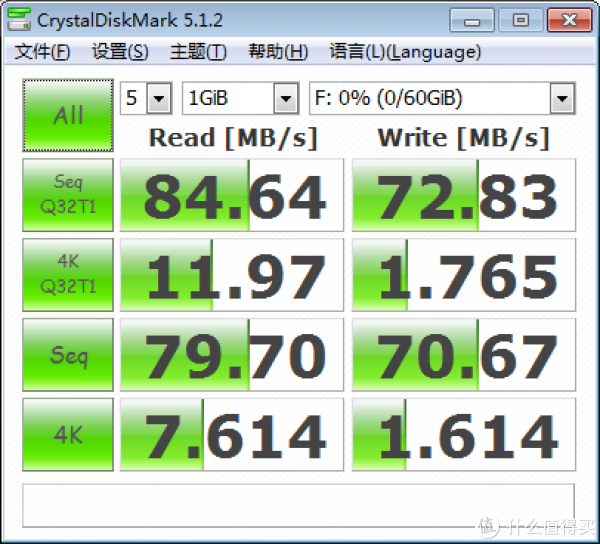
Task: Click the CrystalDiskMark app icon in title bar
Action: pyautogui.click(x=19, y=19)
